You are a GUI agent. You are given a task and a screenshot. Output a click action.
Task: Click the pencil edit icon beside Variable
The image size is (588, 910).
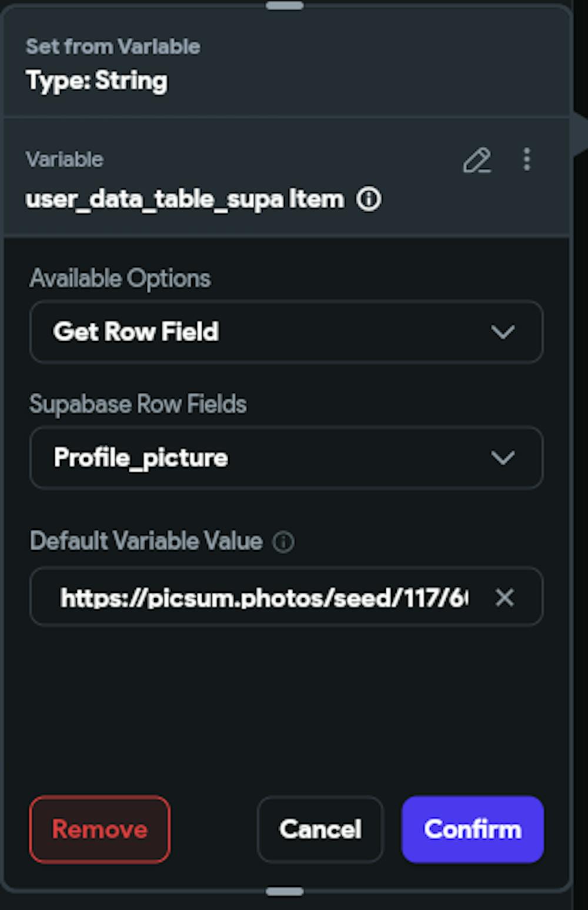476,160
